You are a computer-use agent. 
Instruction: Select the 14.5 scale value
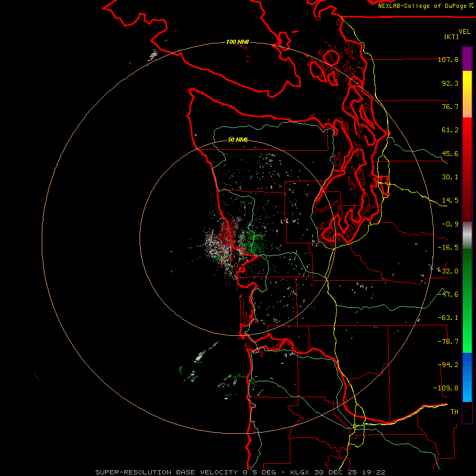pos(450,200)
